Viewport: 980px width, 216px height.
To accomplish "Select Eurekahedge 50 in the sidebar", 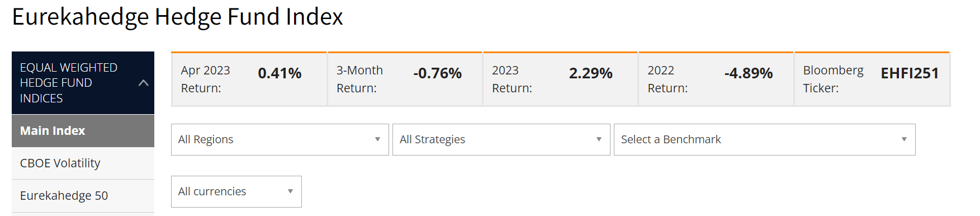I will tap(83, 196).
